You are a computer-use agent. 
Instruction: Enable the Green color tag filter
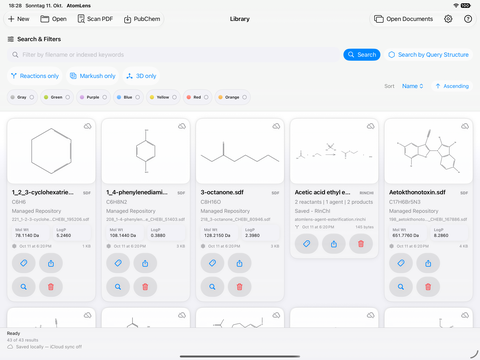pyautogui.click(x=57, y=97)
